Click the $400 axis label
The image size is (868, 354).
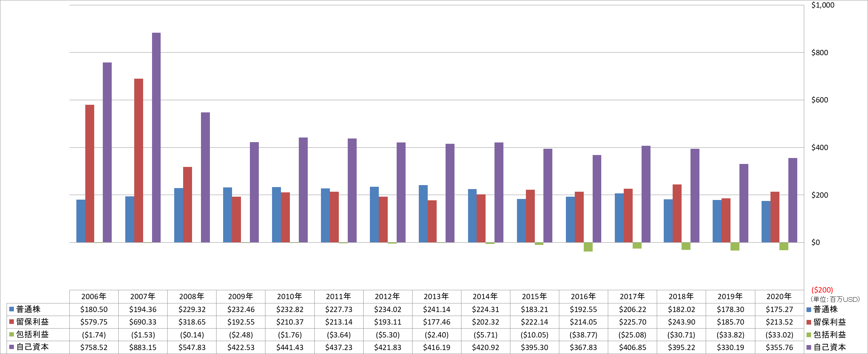(819, 147)
